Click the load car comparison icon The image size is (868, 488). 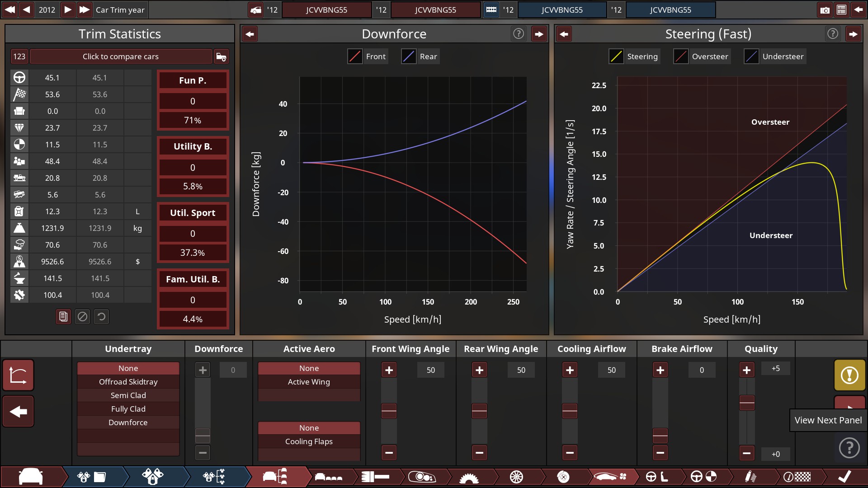[221, 56]
